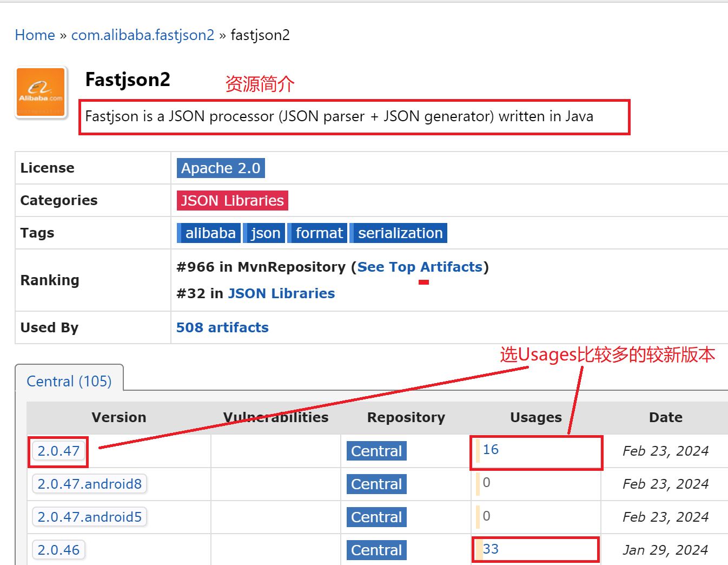728x565 pixels.
Task: Click the Jan 29, 2024 date for 2.0.46
Action: click(665, 550)
